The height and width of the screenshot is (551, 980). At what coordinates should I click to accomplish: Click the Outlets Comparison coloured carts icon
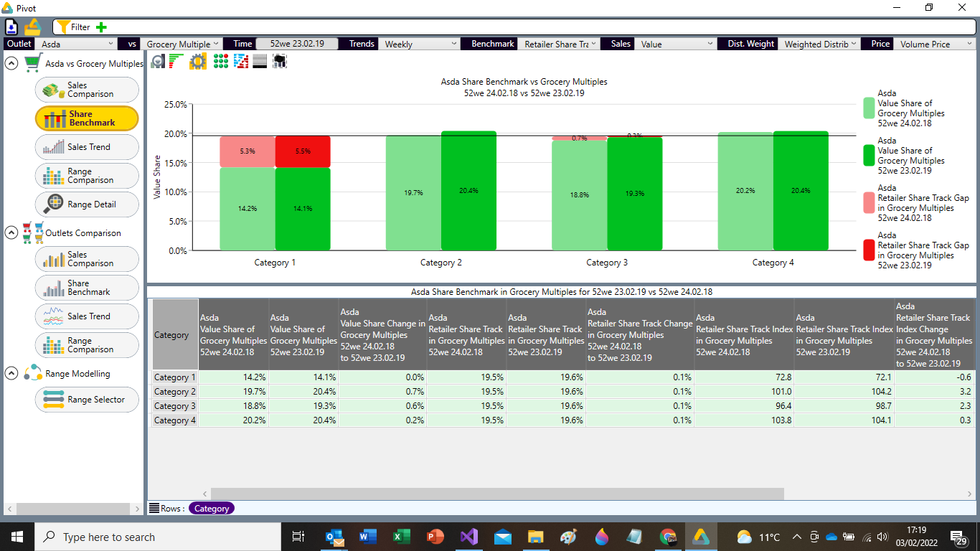[32, 232]
